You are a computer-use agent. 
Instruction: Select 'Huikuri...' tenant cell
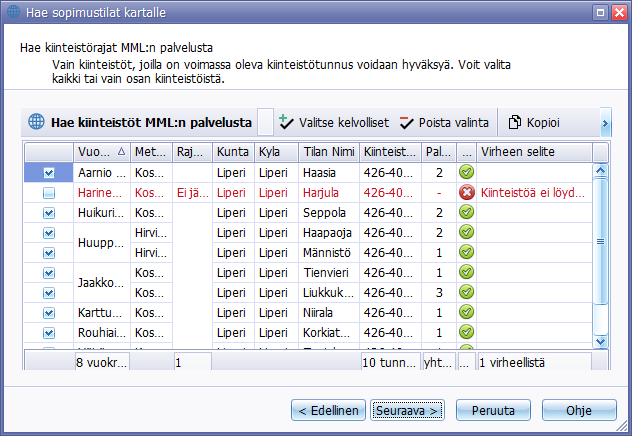click(x=102, y=212)
